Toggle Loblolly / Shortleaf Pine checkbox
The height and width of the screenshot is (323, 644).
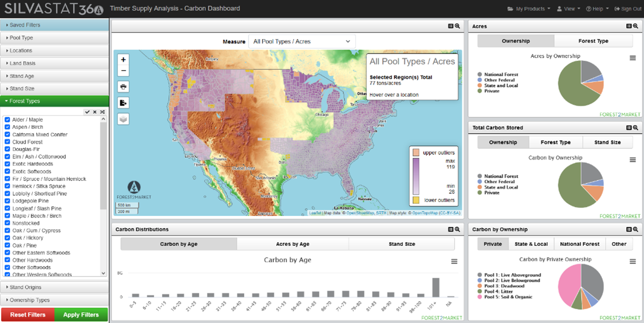pyautogui.click(x=7, y=194)
